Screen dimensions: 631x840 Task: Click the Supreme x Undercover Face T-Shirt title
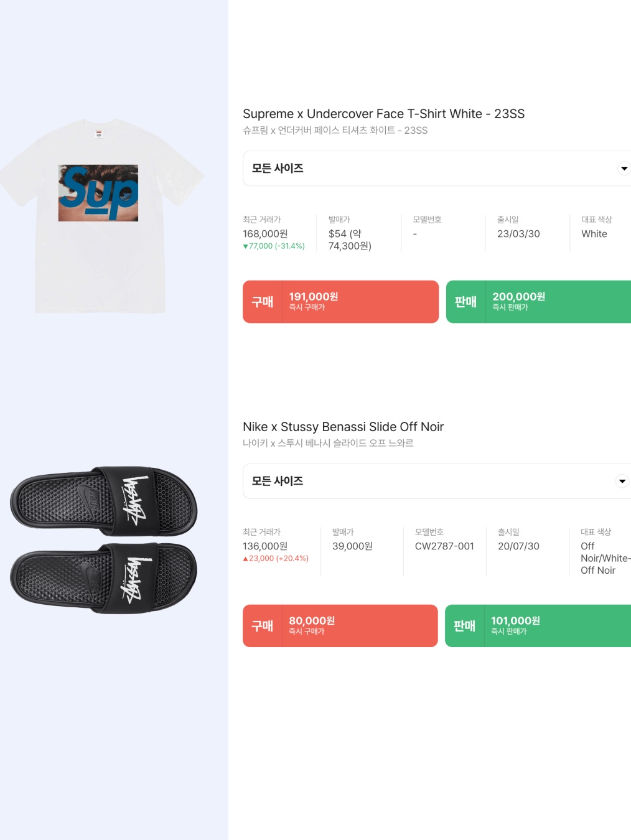[x=383, y=114]
